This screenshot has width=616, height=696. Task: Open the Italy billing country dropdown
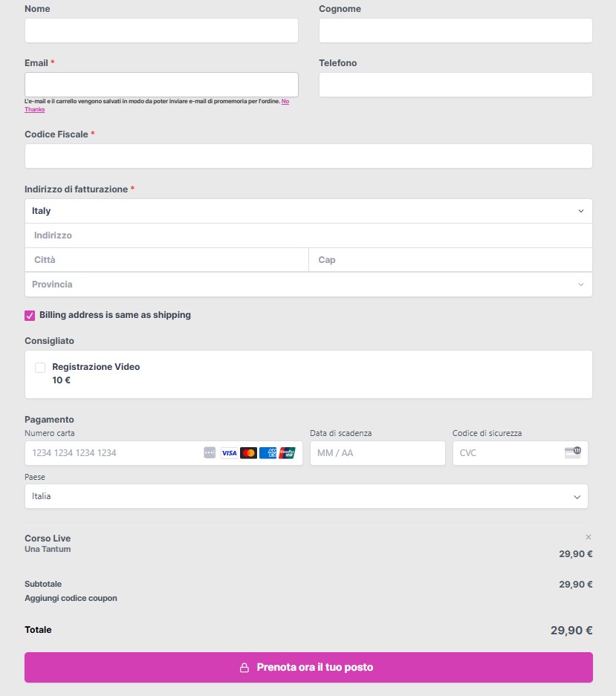coord(308,211)
